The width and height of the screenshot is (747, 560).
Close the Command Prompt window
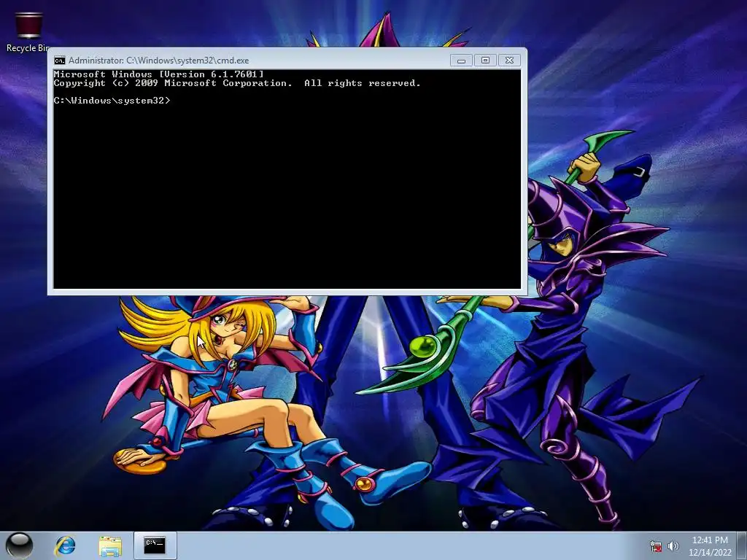509,61
